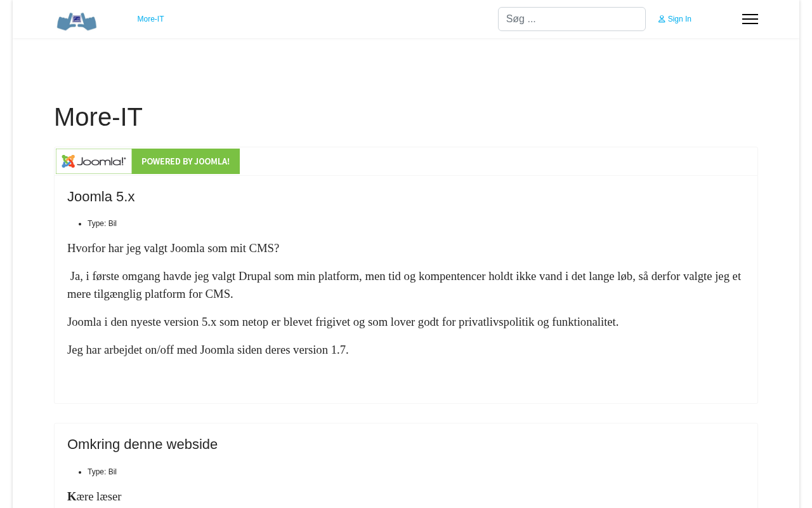This screenshot has width=812, height=508.
Task: Click the user icon beside Sign In
Action: tap(662, 19)
